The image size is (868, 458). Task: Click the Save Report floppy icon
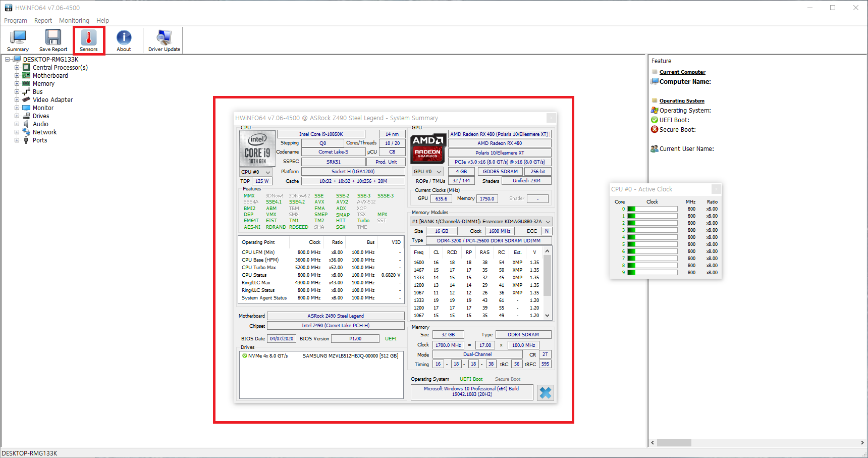coord(53,38)
